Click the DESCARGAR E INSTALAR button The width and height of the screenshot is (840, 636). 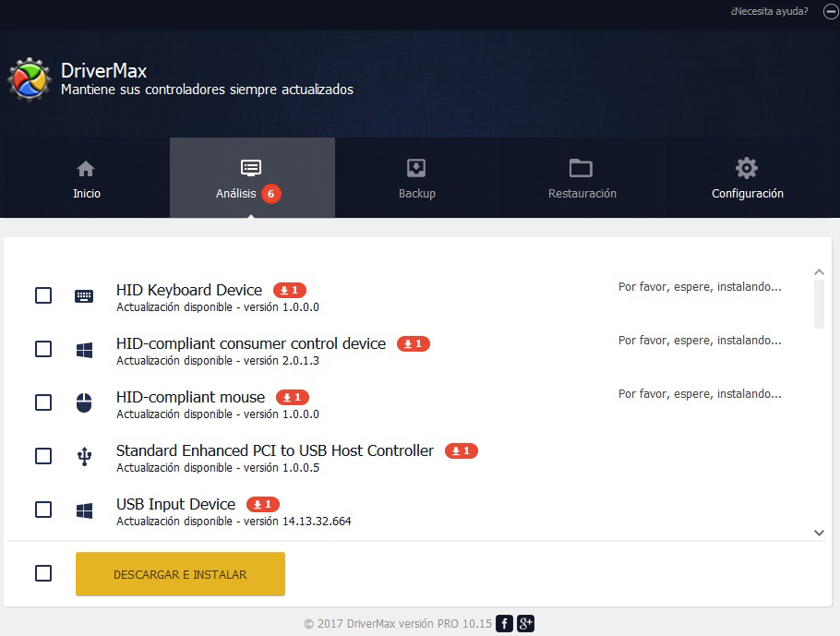coord(181,574)
